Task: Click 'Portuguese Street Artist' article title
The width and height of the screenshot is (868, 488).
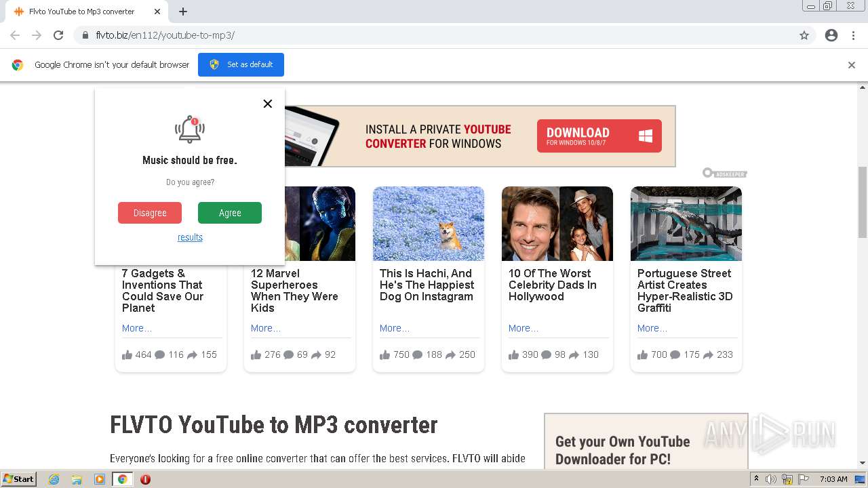Action: coord(685,291)
